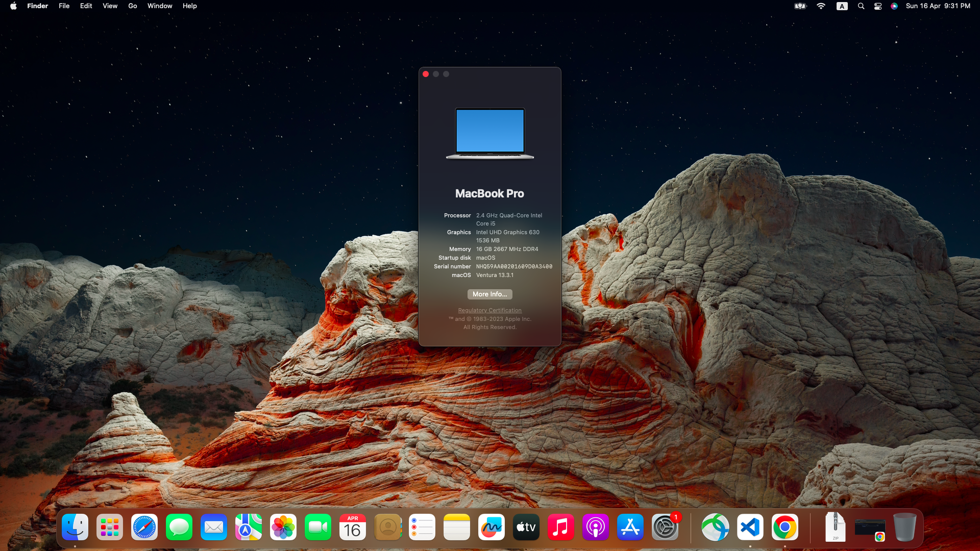Click the date and time clock
Viewport: 980px width, 551px height.
coord(938,6)
